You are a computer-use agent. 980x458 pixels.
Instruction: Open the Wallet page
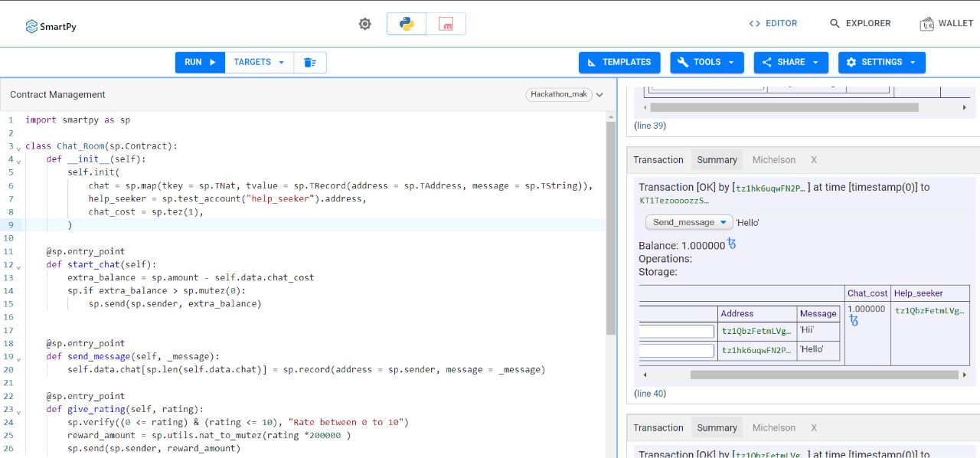[946, 24]
